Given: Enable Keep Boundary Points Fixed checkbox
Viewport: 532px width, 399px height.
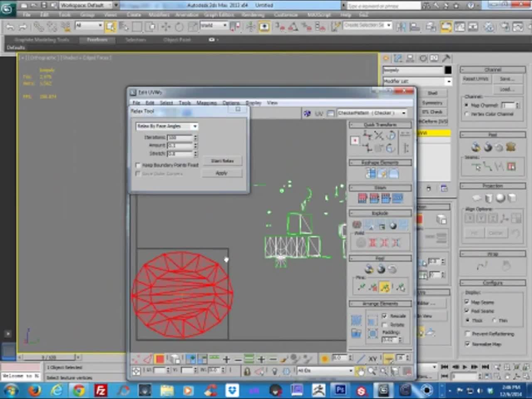Looking at the screenshot, I should click(x=138, y=165).
